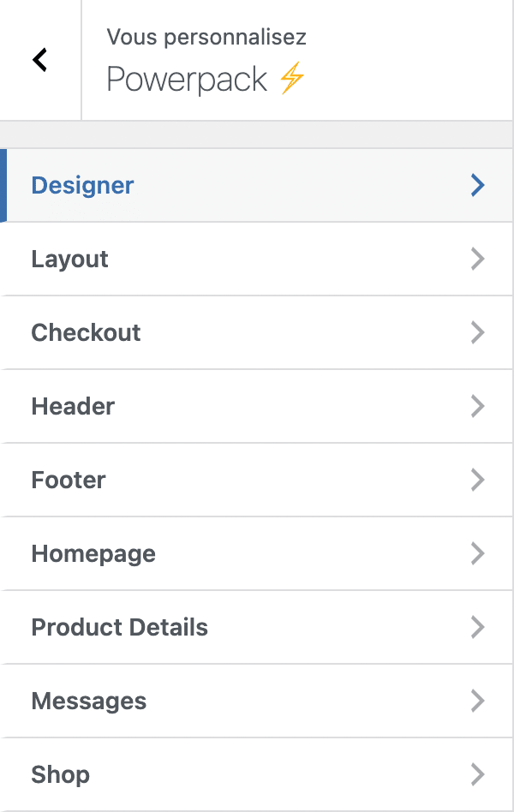514x812 pixels.
Task: Expand Designer using its blue chevron
Action: pyautogui.click(x=477, y=185)
